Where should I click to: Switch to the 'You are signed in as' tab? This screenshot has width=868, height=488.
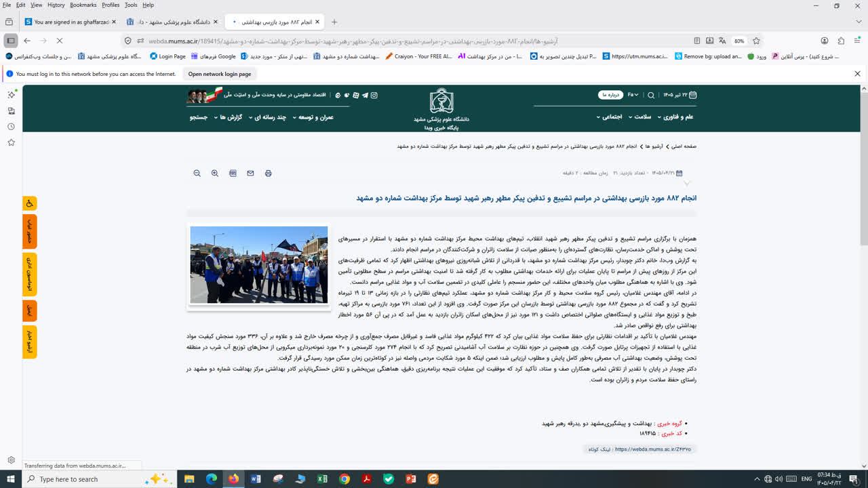(x=71, y=22)
